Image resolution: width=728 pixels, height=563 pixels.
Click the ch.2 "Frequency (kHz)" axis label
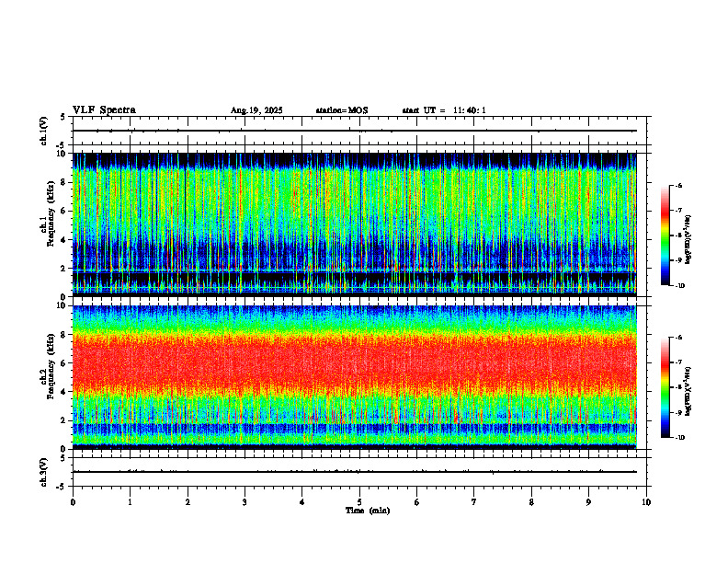pyautogui.click(x=51, y=366)
